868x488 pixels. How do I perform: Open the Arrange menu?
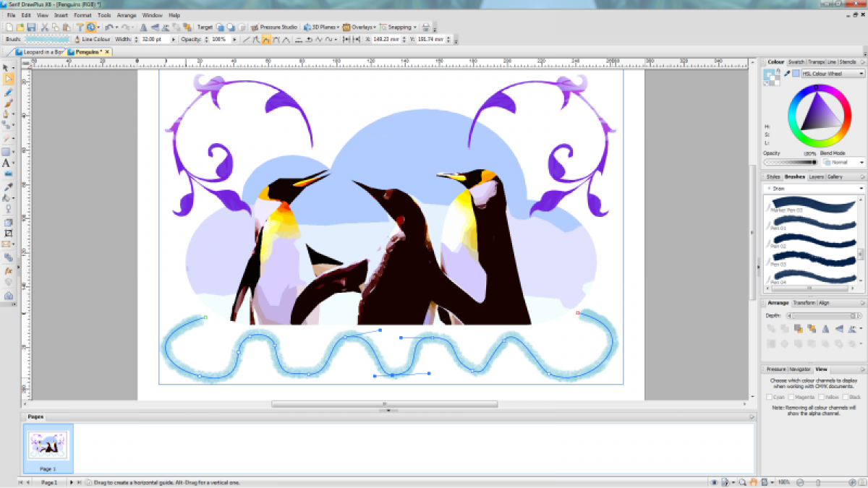pyautogui.click(x=127, y=14)
